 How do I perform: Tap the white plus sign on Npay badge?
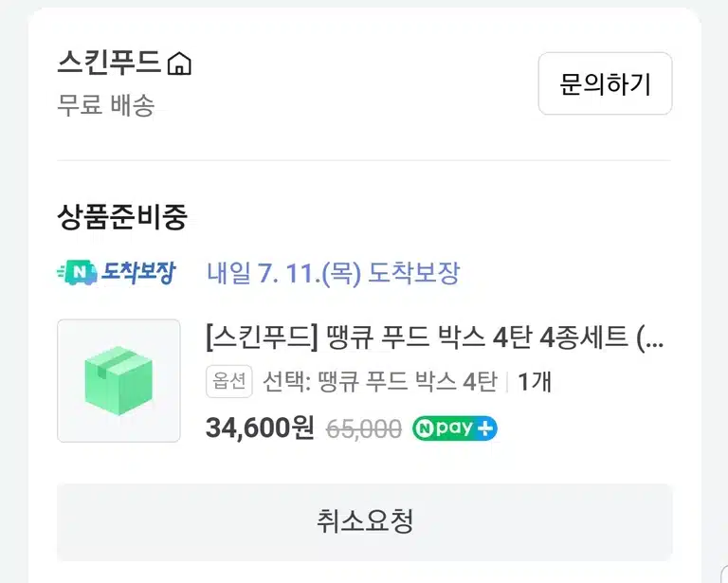tap(485, 428)
